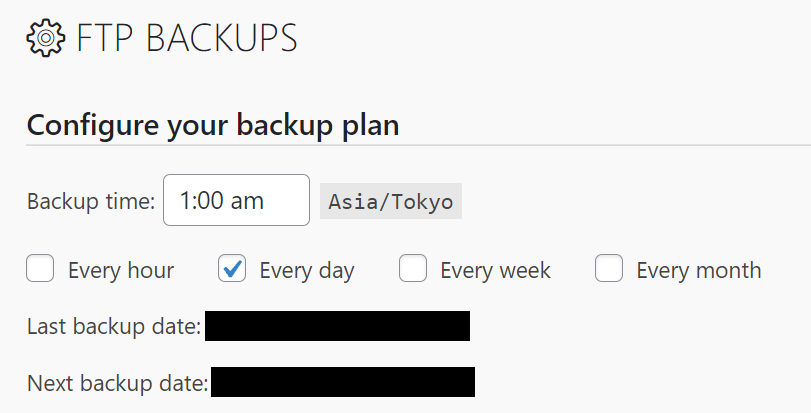
Task: Click the divider line under the heading
Action: point(418,145)
